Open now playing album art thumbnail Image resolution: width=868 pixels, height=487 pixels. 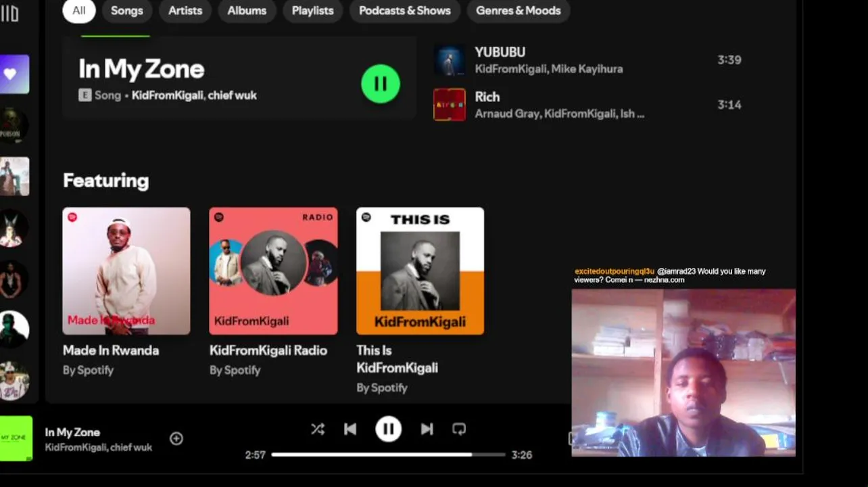tap(16, 438)
